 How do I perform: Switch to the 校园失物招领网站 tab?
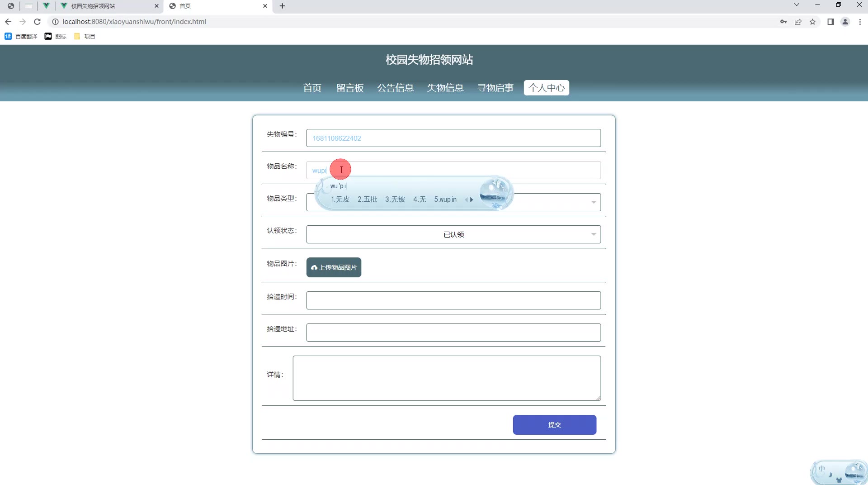click(110, 6)
